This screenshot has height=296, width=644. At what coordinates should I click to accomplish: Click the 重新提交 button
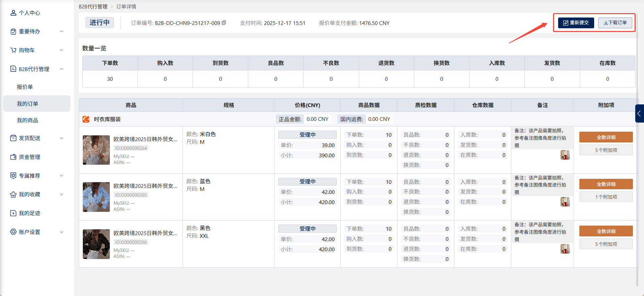point(576,23)
